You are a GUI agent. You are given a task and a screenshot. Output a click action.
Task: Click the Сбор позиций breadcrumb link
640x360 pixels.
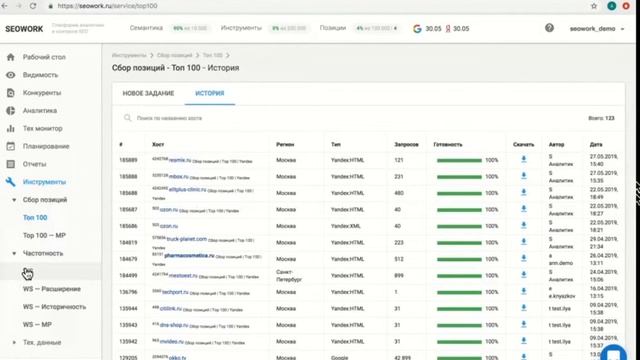(x=174, y=56)
